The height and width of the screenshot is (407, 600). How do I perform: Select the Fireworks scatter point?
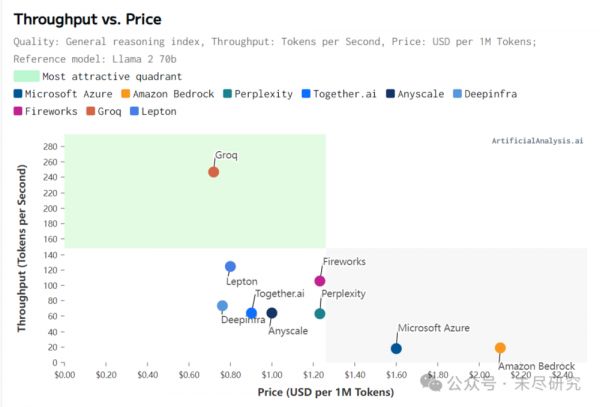pyautogui.click(x=320, y=281)
